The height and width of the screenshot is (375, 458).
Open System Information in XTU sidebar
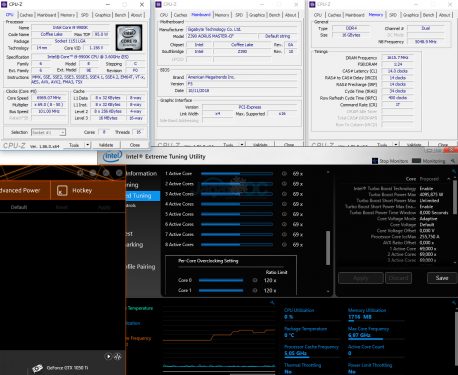pyautogui.click(x=141, y=174)
